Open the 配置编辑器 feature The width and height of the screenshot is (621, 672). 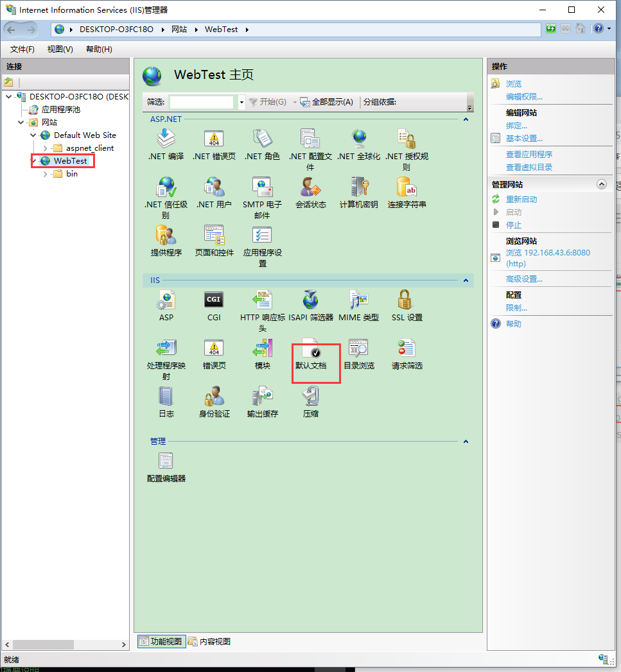tap(166, 467)
